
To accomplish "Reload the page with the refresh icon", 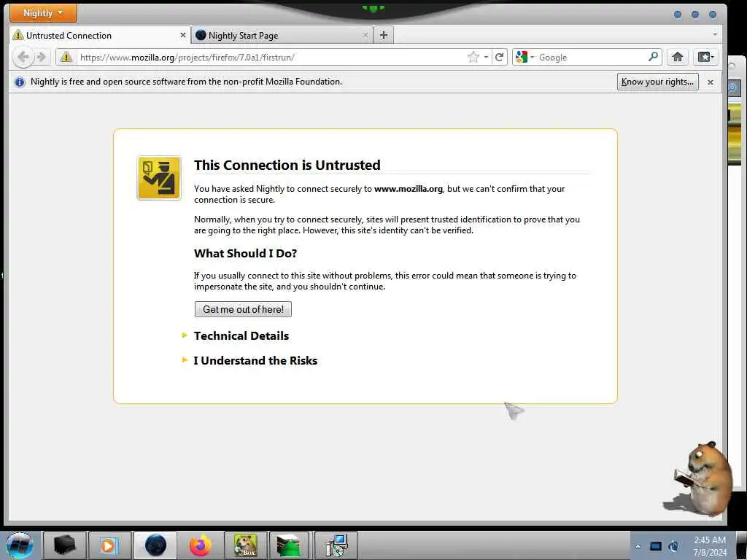I will point(499,57).
